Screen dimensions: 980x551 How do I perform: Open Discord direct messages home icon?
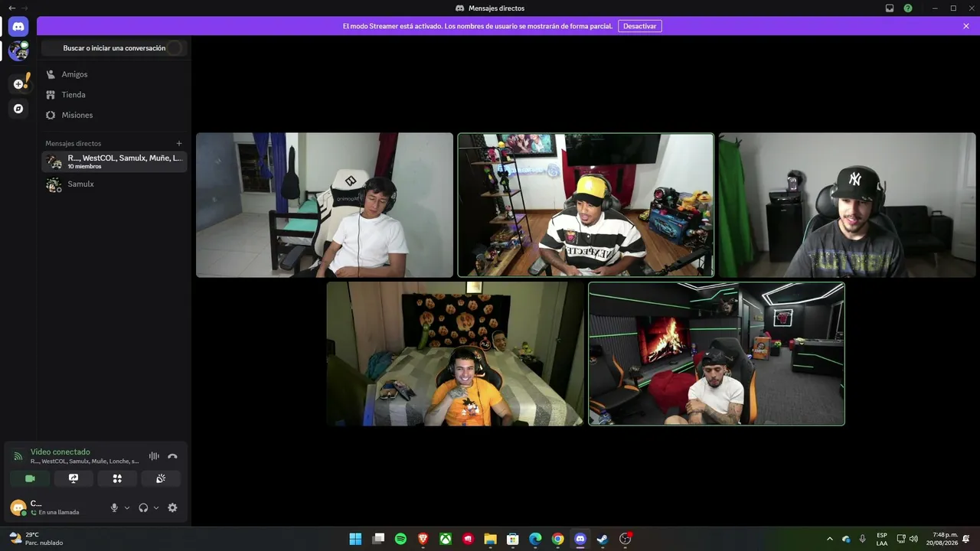(18, 26)
